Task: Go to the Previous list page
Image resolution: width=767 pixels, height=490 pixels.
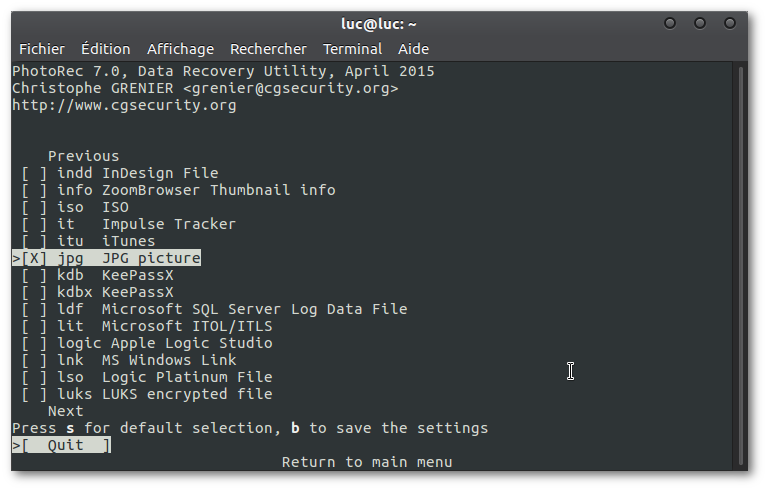Action: (83, 156)
